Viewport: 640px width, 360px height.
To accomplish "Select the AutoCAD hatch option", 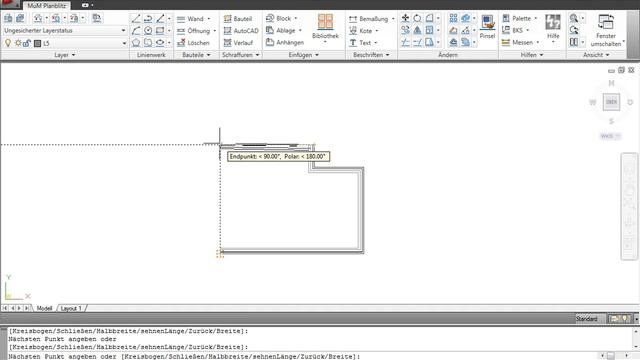I will [x=241, y=31].
